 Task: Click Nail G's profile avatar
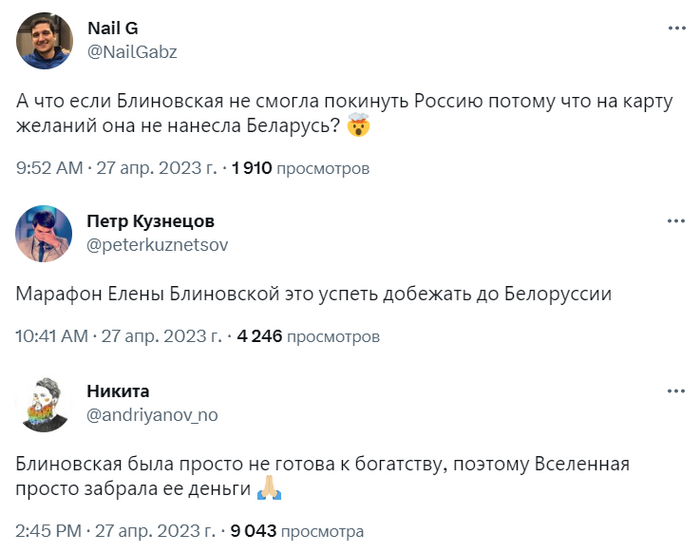coord(43,43)
